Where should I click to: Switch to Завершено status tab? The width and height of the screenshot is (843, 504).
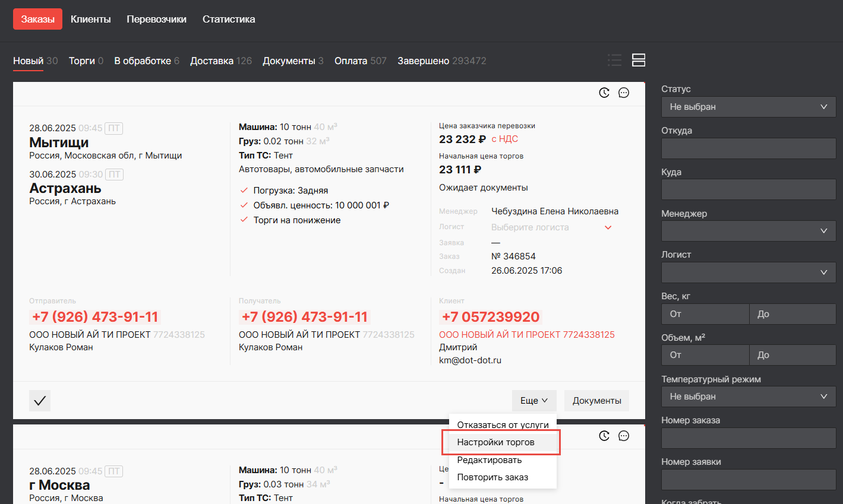pyautogui.click(x=442, y=61)
